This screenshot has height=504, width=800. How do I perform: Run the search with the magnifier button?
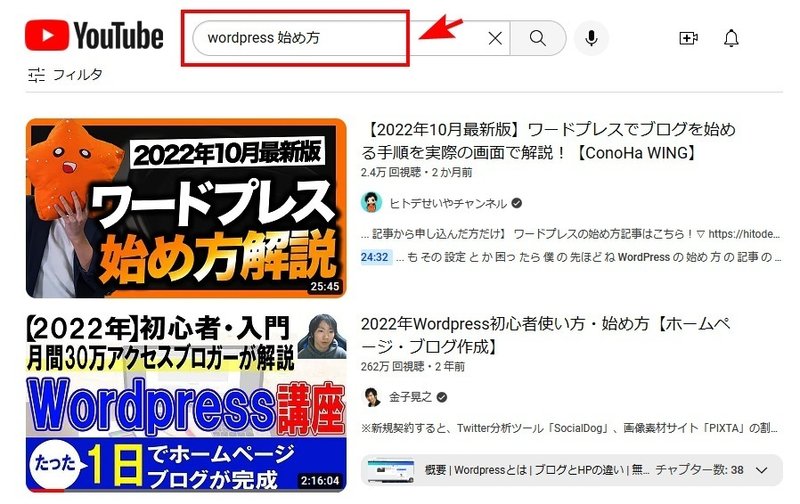(x=538, y=38)
